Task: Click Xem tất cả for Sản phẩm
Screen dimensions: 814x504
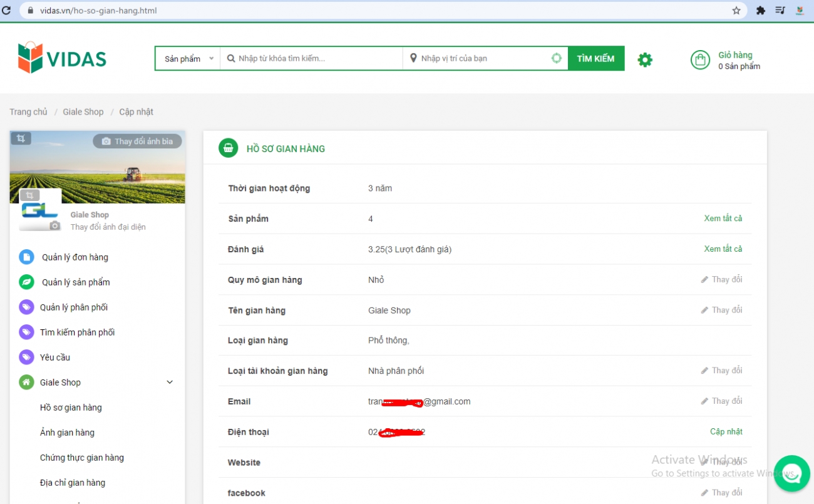Action: coord(723,219)
